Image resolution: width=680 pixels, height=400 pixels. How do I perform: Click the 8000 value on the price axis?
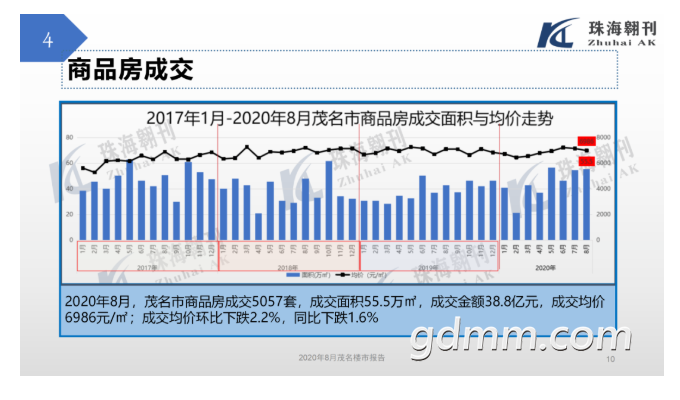tap(604, 137)
